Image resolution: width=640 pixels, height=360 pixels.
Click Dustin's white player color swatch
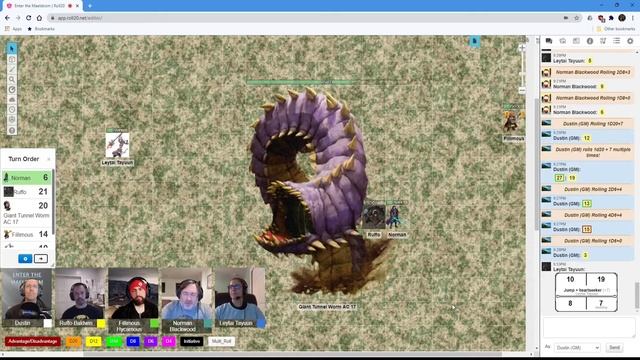pos(48,323)
